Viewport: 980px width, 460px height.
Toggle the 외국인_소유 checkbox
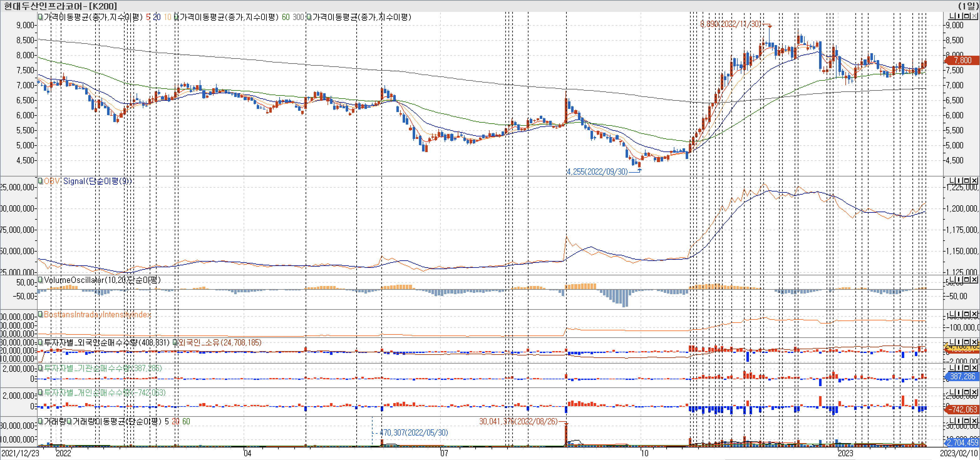[x=176, y=342]
